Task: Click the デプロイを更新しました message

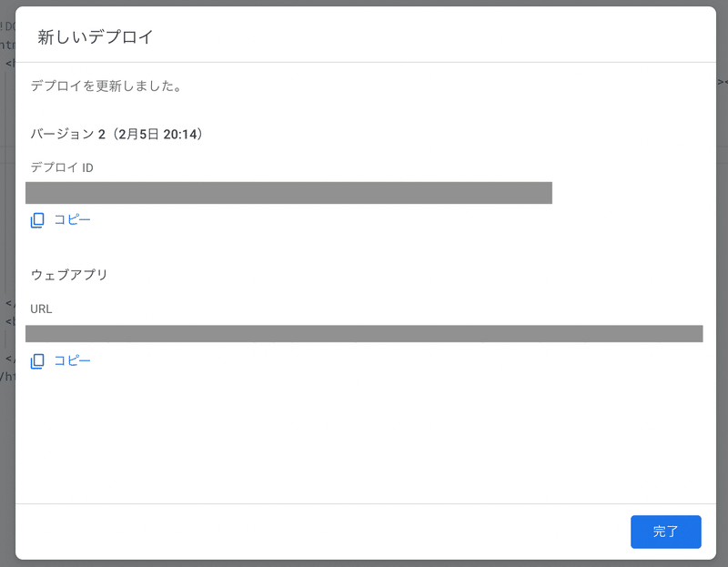Action: coord(106,87)
